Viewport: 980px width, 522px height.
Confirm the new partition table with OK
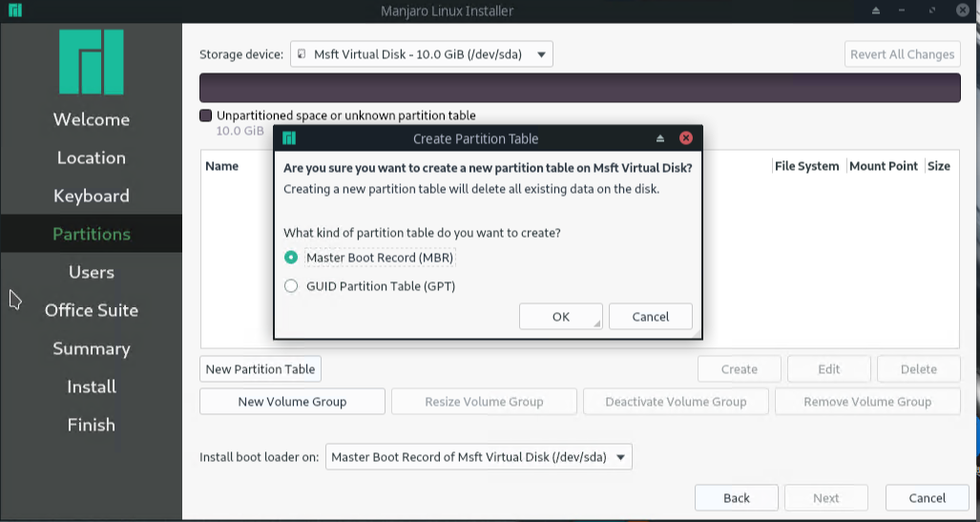tap(560, 317)
